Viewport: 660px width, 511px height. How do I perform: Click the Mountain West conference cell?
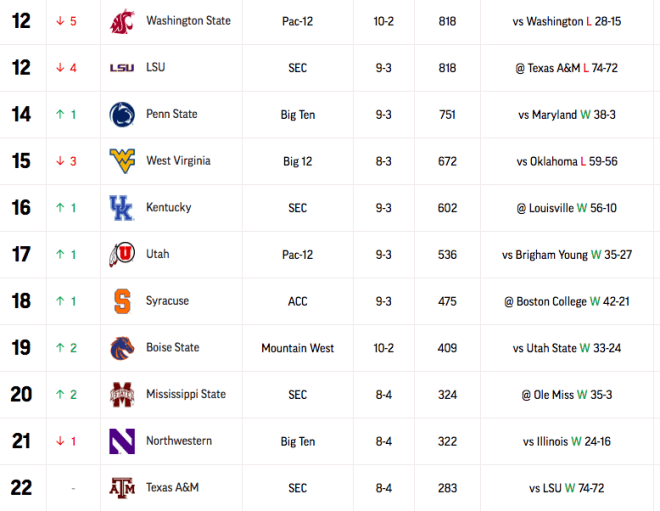298,348
